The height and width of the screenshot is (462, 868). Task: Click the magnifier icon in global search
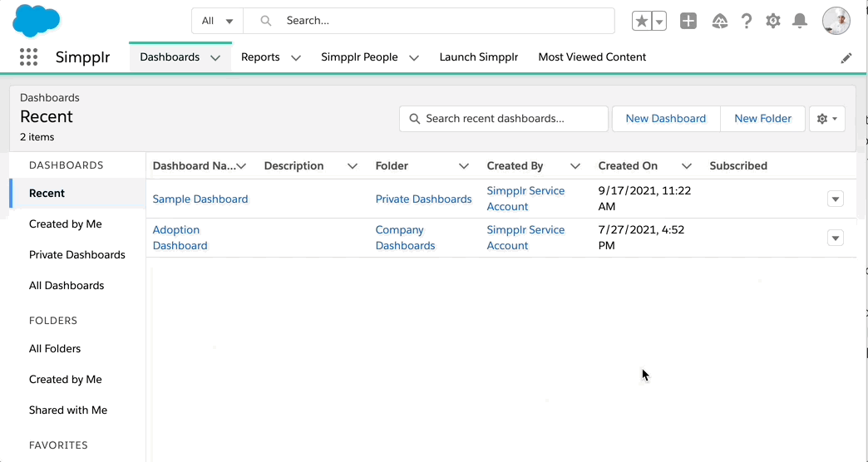(266, 21)
